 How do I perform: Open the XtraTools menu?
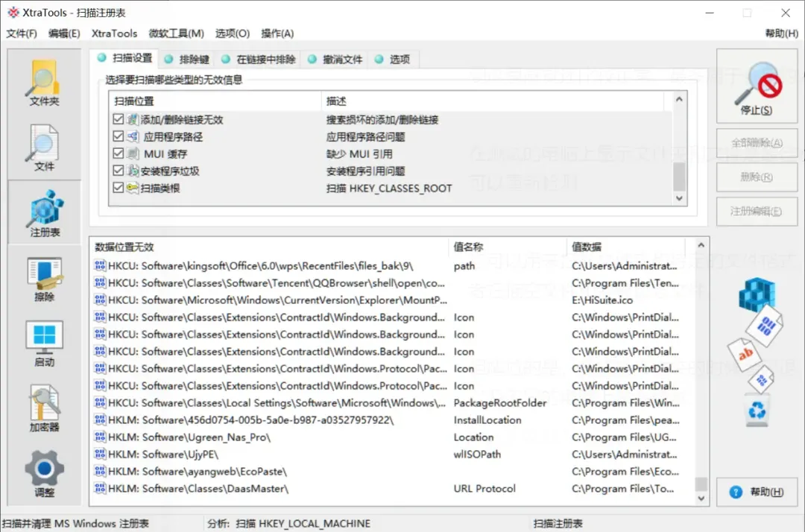point(115,34)
